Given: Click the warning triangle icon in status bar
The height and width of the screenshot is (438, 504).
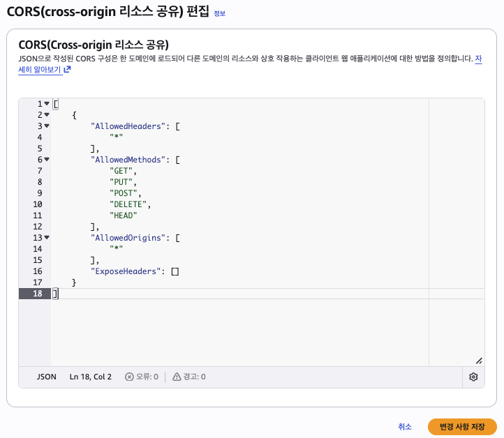Looking at the screenshot, I should tap(177, 377).
